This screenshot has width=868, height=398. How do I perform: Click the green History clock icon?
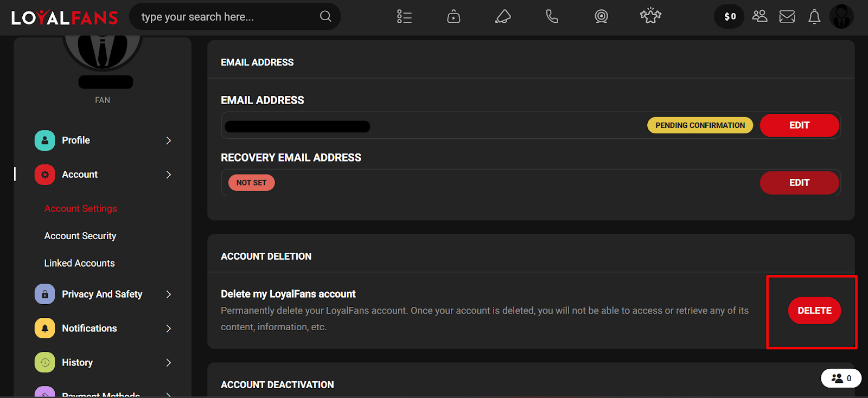(45, 363)
